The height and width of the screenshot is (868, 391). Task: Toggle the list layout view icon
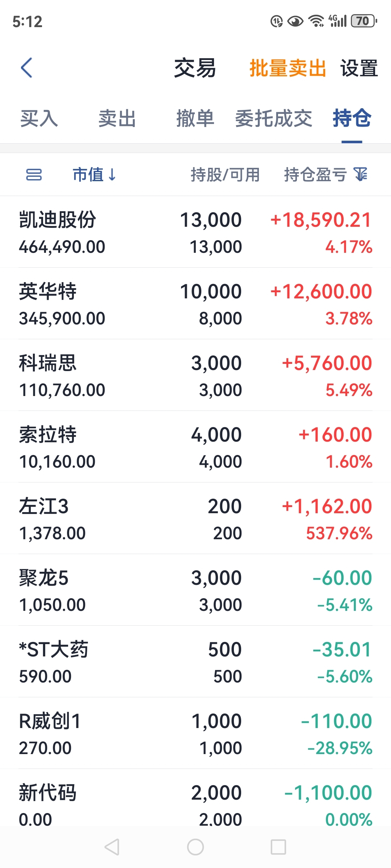(34, 175)
